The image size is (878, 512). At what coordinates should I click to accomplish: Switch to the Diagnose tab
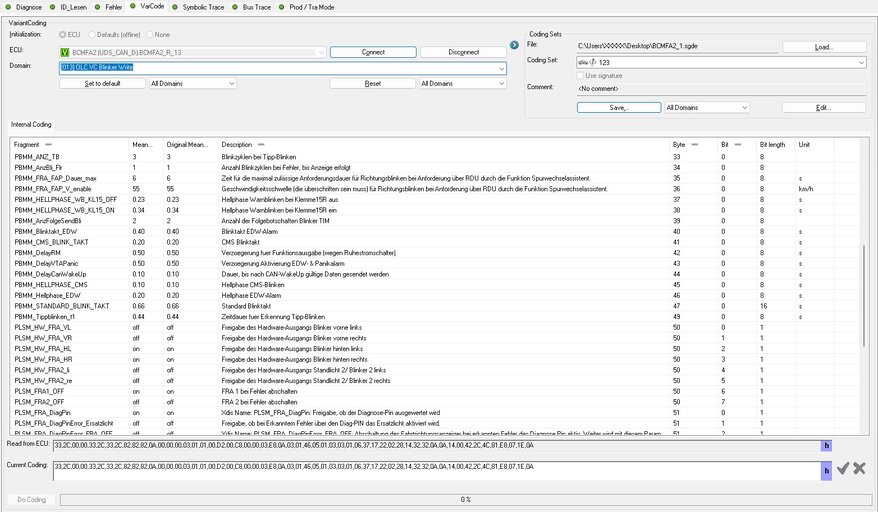tap(24, 7)
